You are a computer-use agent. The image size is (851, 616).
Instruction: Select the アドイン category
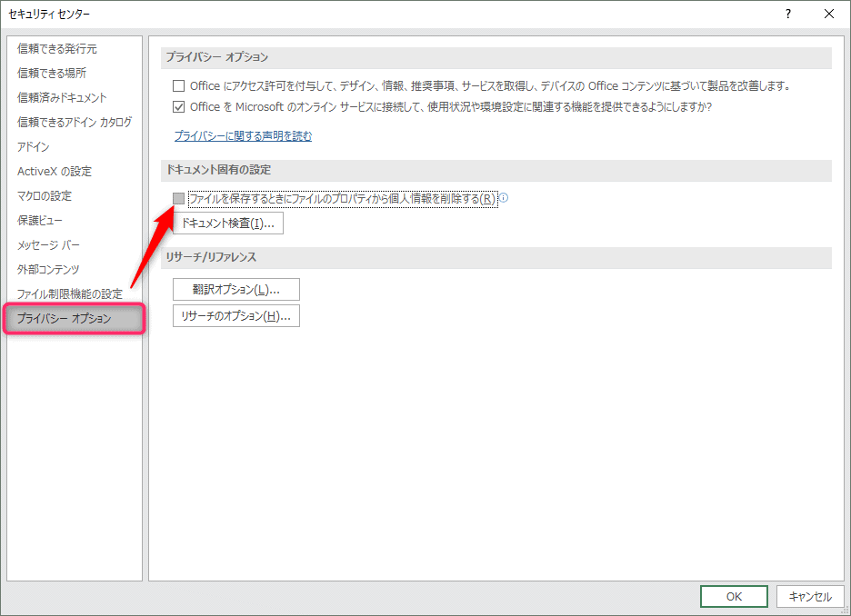tap(33, 147)
